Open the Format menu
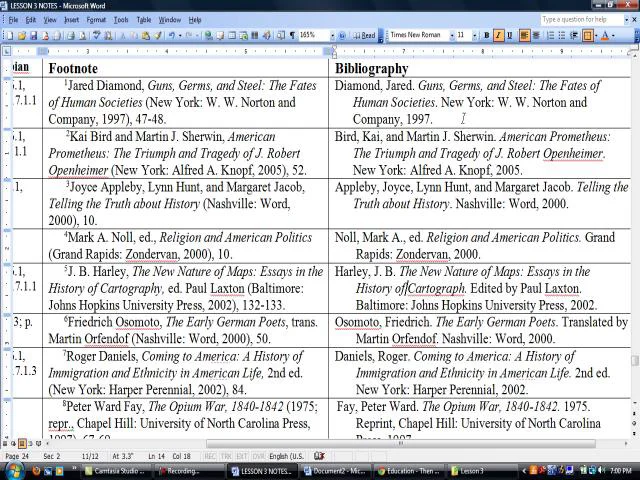Screen dimensions: 640x480 96,20
